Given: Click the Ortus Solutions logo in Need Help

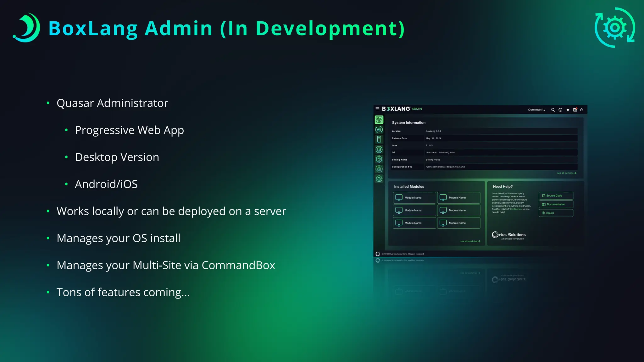Looking at the screenshot, I should pos(509,235).
